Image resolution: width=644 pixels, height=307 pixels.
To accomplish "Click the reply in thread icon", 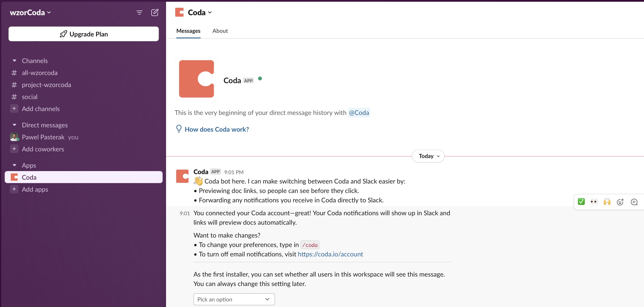I will tap(634, 202).
